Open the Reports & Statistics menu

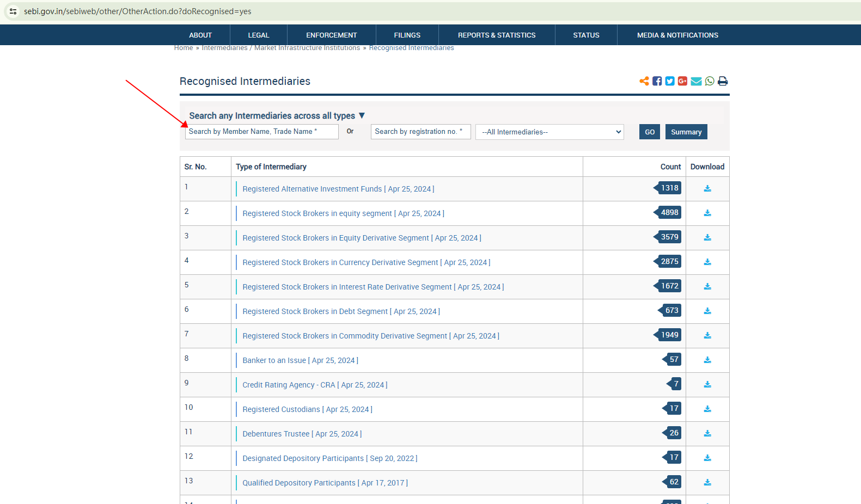click(x=496, y=35)
